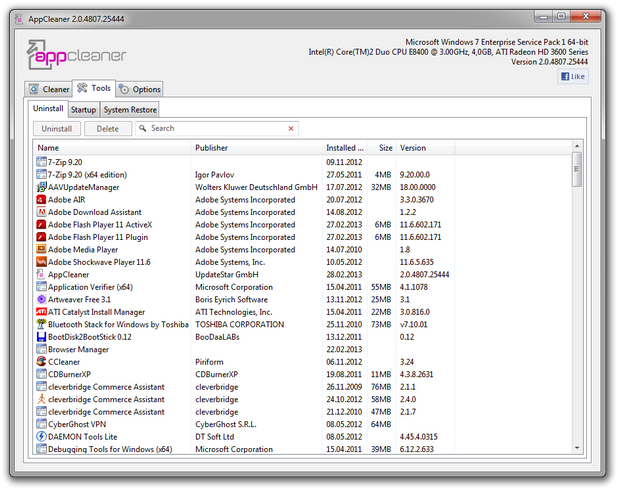Click the Facebook Like button

click(x=573, y=76)
